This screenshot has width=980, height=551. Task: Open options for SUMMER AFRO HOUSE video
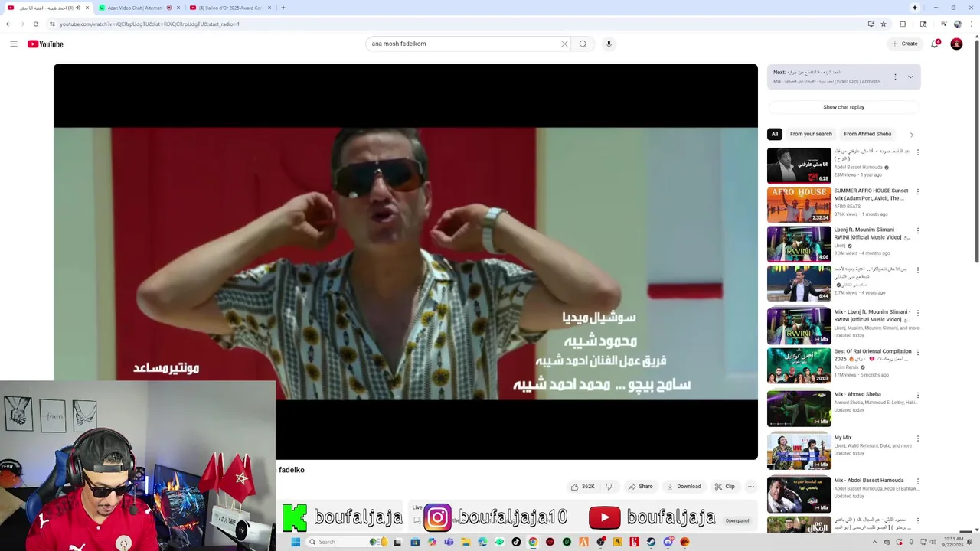pos(918,191)
